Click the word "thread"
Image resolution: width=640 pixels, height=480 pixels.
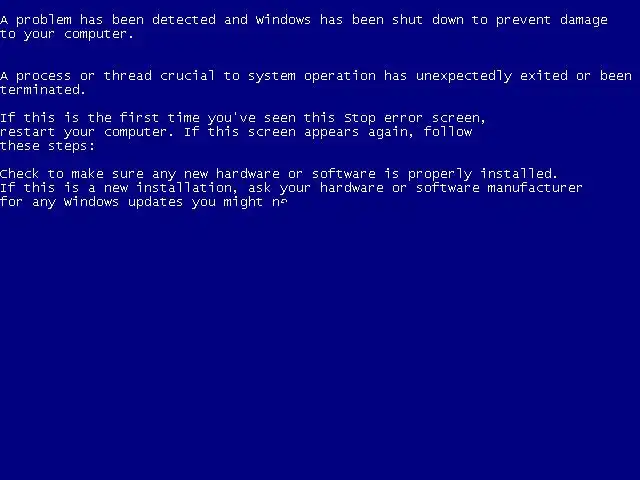coord(127,76)
